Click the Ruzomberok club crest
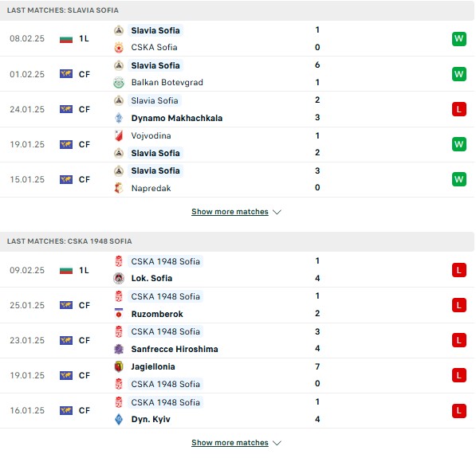 tap(119, 314)
